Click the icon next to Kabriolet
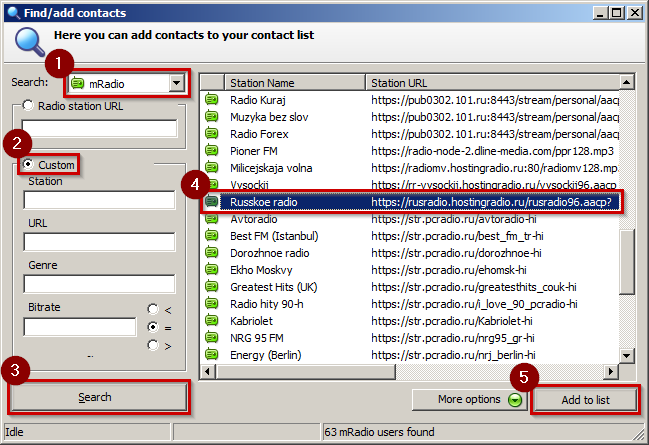Image resolution: width=649 pixels, height=445 pixels. point(212,321)
